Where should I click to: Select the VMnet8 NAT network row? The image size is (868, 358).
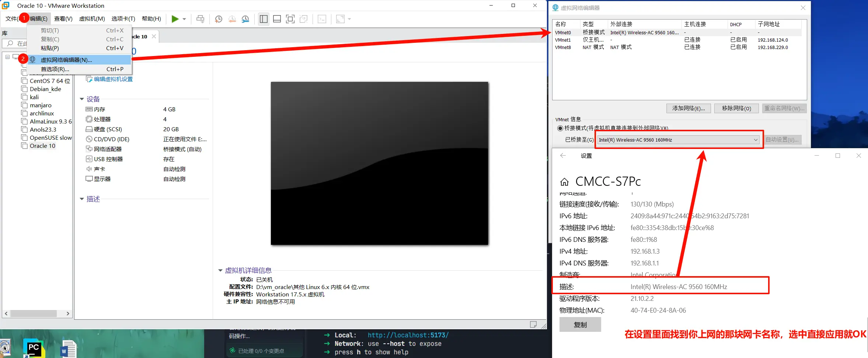(677, 47)
